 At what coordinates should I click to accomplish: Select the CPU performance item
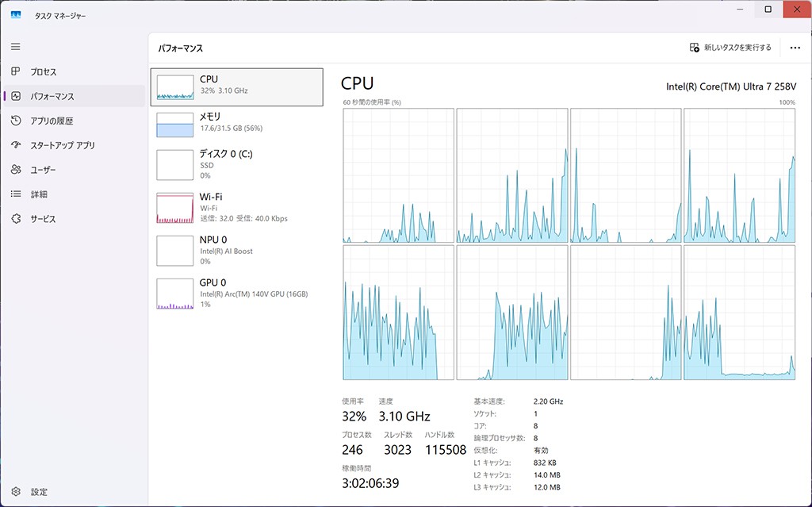coord(236,86)
